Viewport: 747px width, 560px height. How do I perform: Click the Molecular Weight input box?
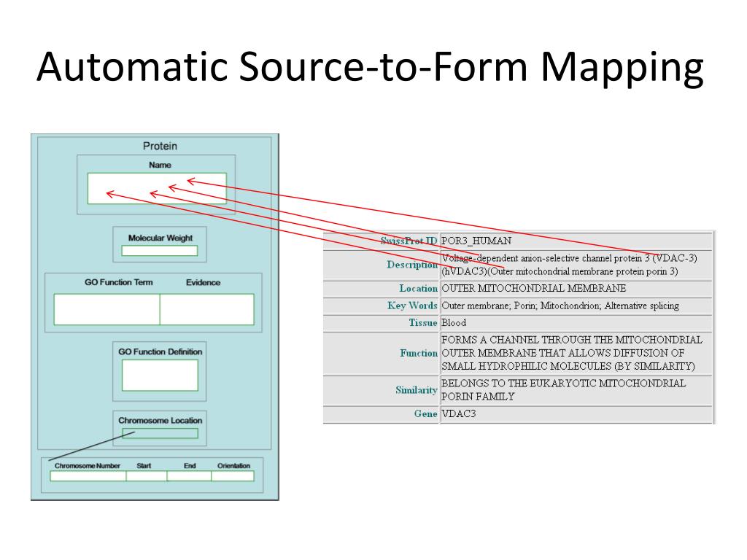tap(160, 251)
